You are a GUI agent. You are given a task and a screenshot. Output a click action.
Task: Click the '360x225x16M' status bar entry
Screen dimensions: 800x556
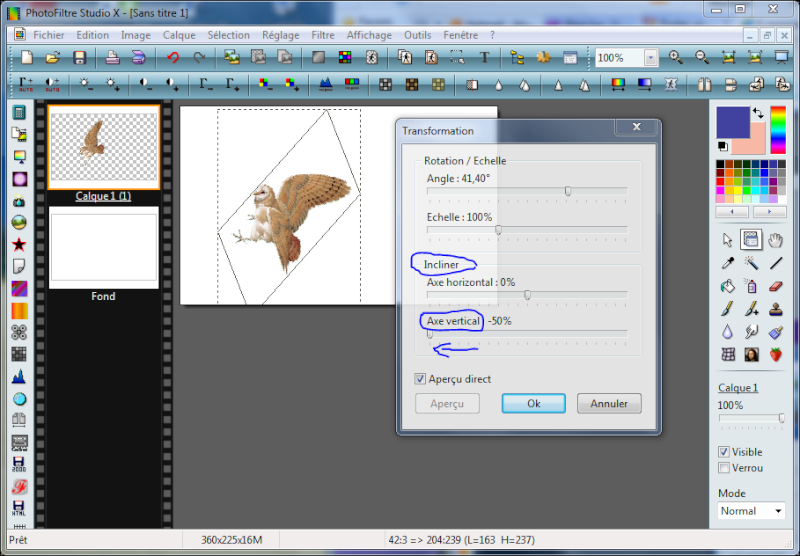(231, 540)
